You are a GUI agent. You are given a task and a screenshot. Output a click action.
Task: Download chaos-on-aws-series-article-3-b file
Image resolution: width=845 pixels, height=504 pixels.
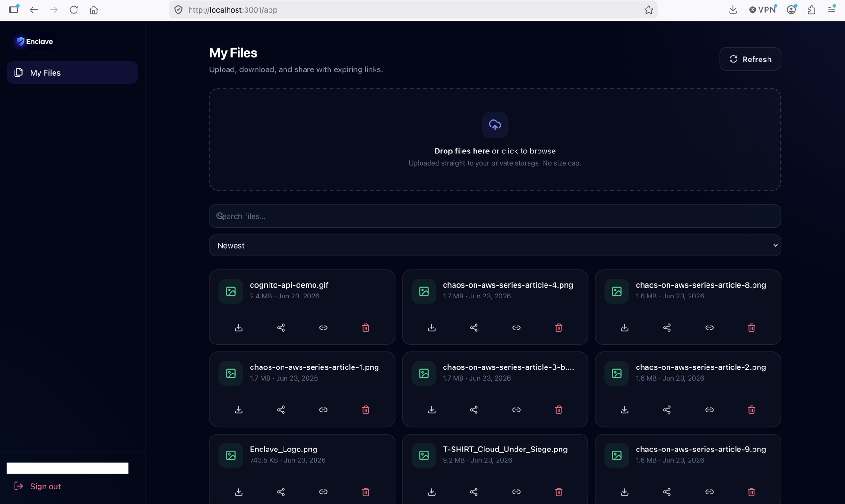(x=431, y=410)
